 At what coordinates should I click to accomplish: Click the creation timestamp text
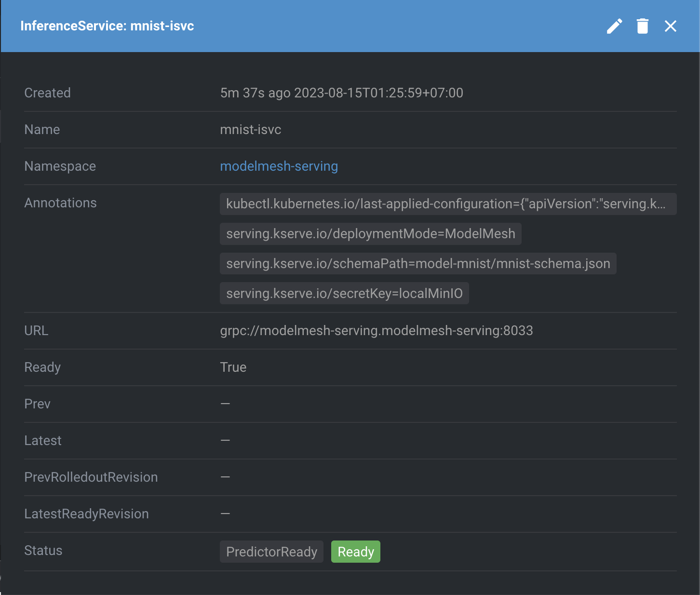(342, 93)
